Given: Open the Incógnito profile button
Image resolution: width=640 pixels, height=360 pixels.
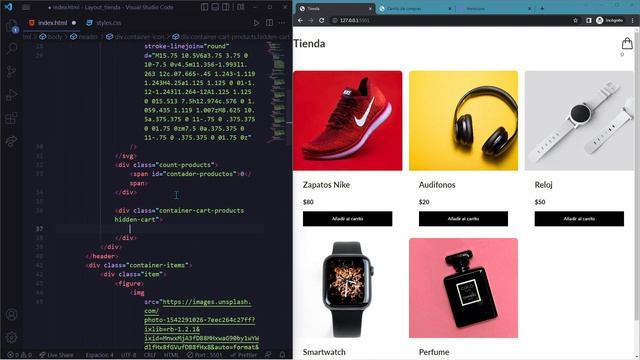Looking at the screenshot, I should (x=610, y=20).
